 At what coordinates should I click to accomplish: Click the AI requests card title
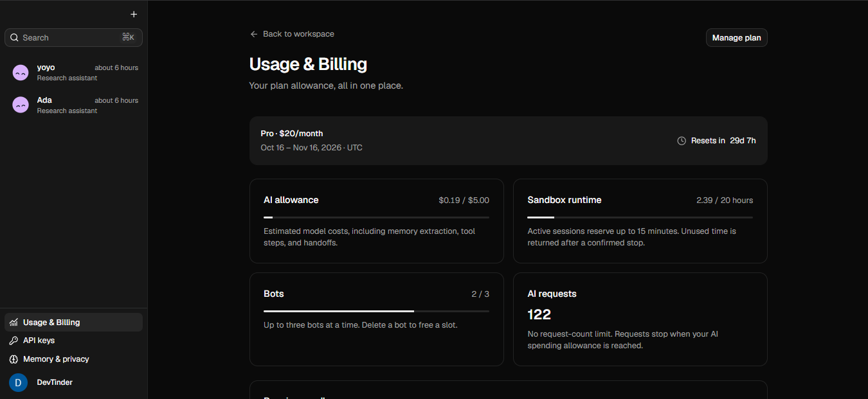coord(552,294)
